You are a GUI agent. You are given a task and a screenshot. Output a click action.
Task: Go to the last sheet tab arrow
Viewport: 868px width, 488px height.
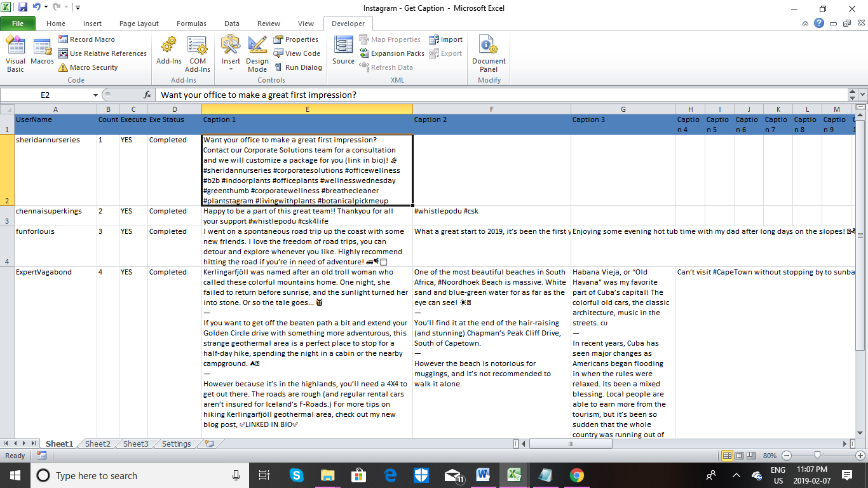coord(34,444)
